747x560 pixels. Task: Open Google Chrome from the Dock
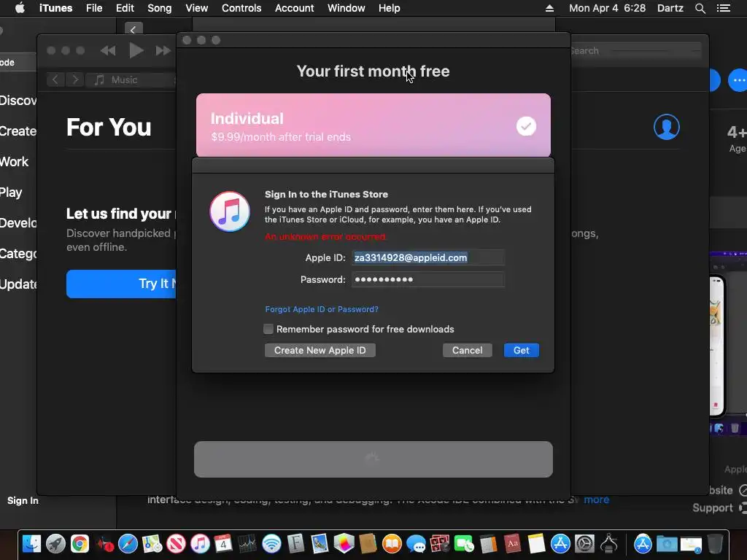coord(80,544)
